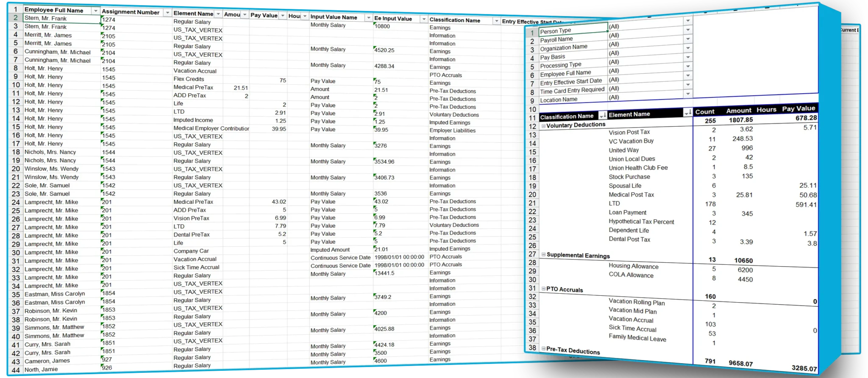Collapse the Supplemental Earnings group
The height and width of the screenshot is (378, 868).
coord(543,255)
